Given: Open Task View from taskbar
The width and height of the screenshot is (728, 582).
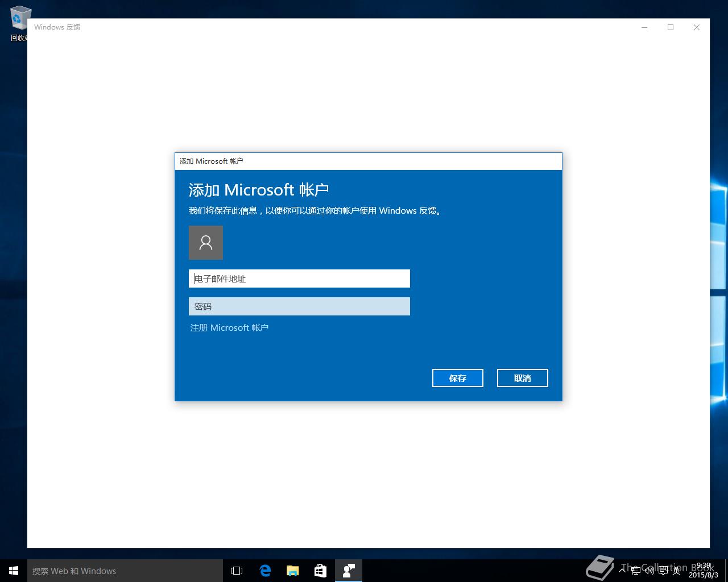Looking at the screenshot, I should click(x=237, y=571).
